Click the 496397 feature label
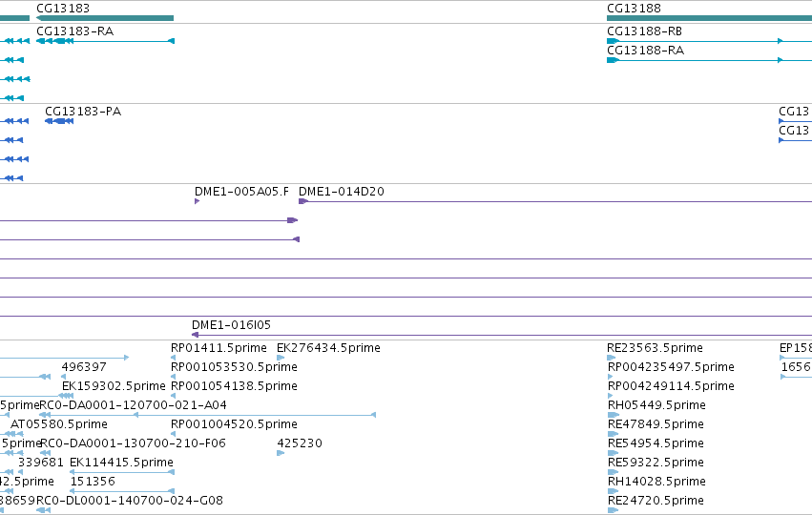 pyautogui.click(x=84, y=367)
